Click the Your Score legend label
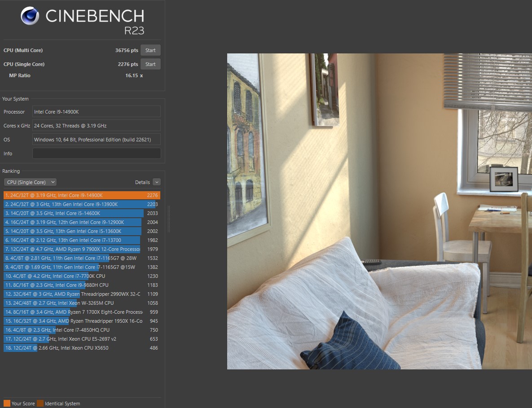Viewport: 532px width, 408px height. tap(23, 404)
